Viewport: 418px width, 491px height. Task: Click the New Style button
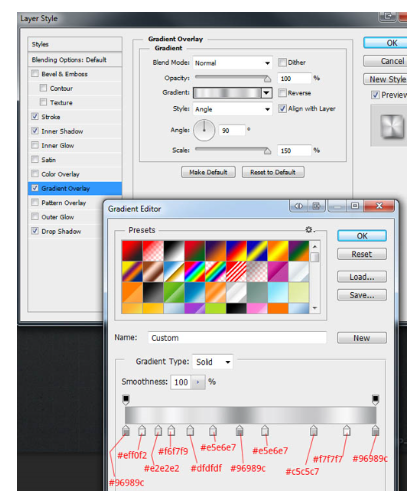(x=385, y=79)
